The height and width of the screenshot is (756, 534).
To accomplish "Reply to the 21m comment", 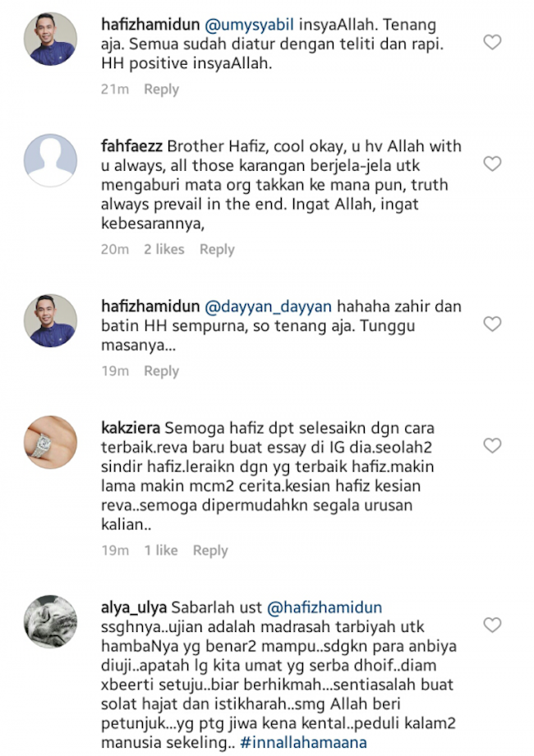I will point(162,90).
